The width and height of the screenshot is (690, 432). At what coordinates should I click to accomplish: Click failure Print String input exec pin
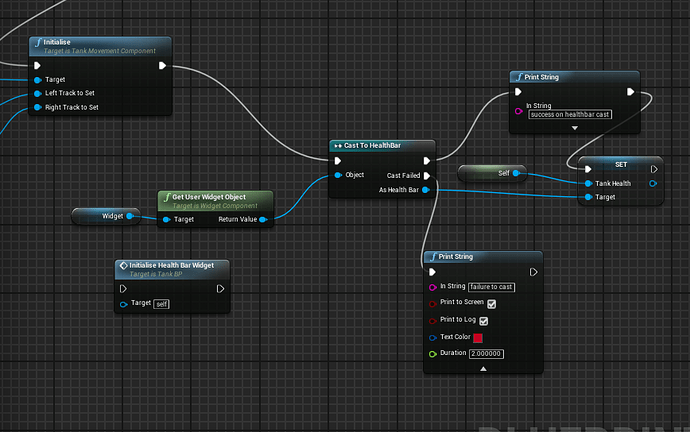point(432,272)
